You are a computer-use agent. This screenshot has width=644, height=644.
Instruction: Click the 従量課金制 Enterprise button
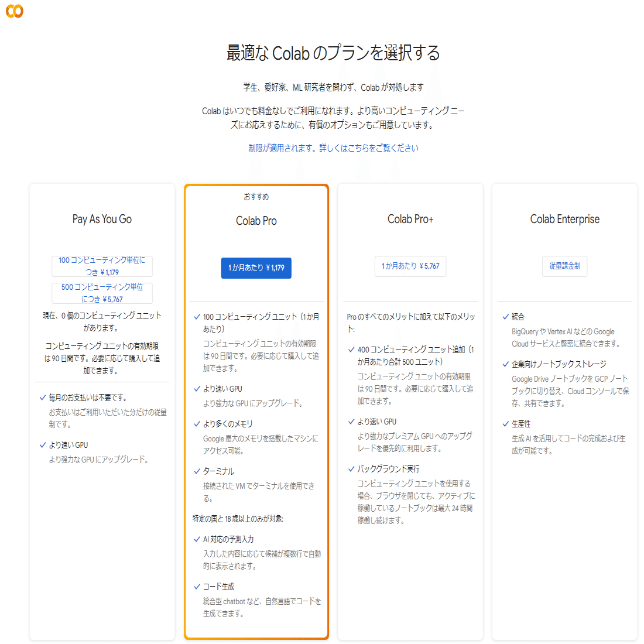(565, 266)
